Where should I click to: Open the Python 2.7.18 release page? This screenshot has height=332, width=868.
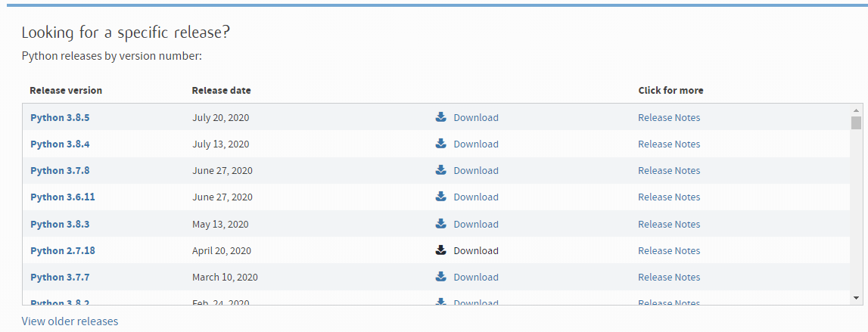point(63,250)
